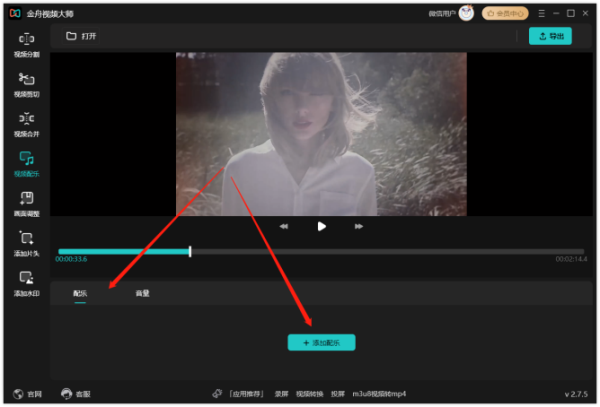Open the 添加水印 add watermark tool
This screenshot has width=600, height=407.
26,284
